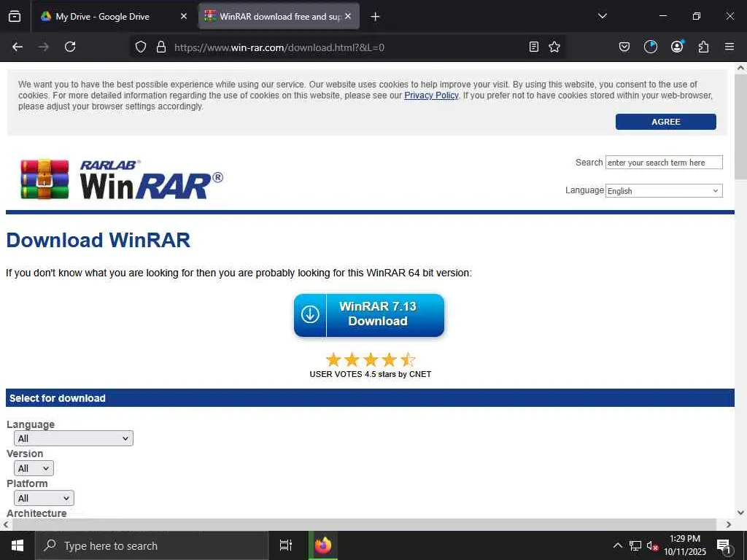Open Task View on taskbar

click(286, 545)
